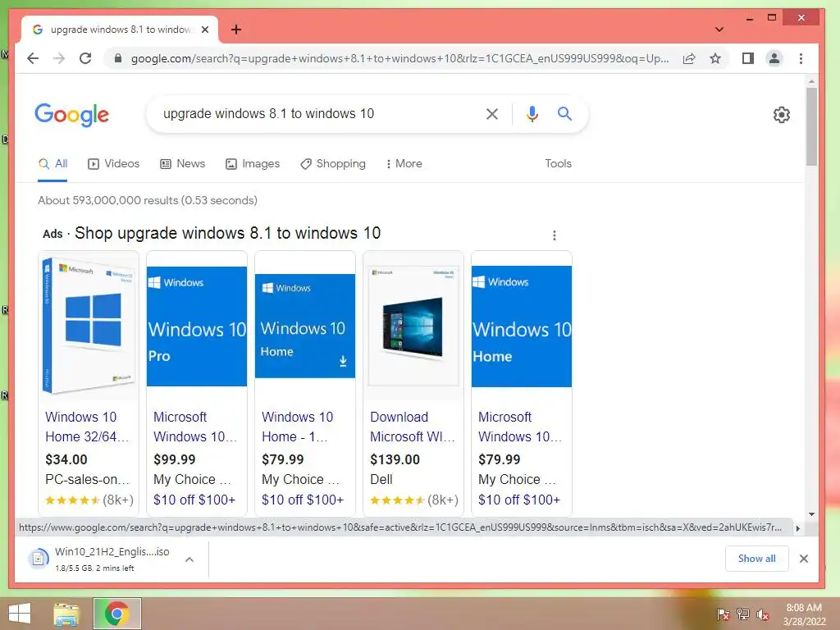Image resolution: width=840 pixels, height=630 pixels.
Task: Open the ads three-dot options menu
Action: pos(555,235)
